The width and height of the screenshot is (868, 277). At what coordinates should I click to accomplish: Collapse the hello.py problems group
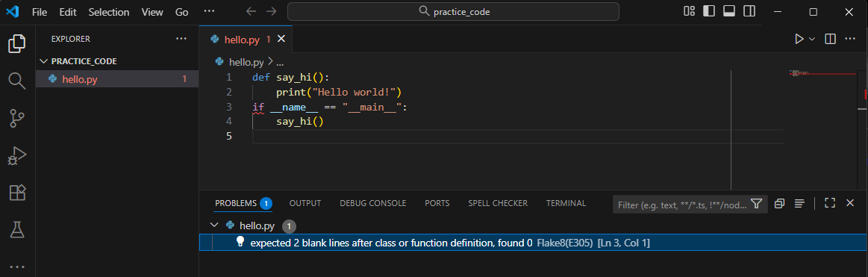214,225
